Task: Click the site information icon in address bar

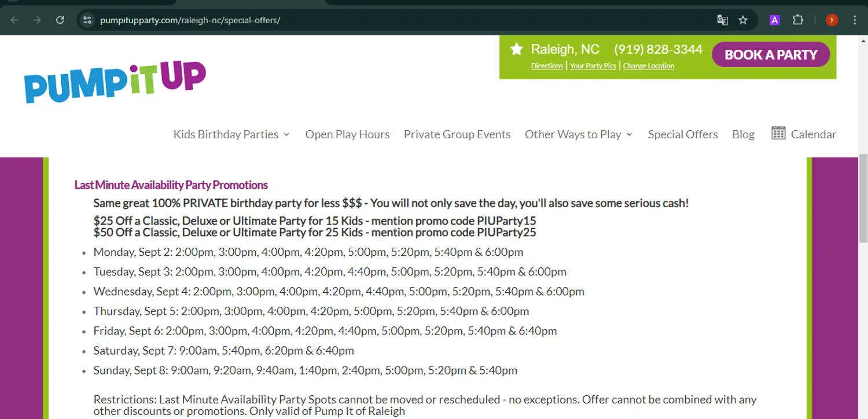Action: click(87, 20)
